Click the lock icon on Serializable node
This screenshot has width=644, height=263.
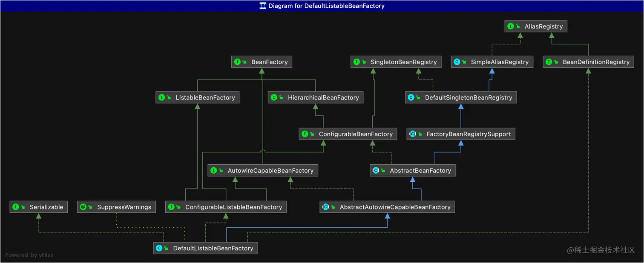23,207
